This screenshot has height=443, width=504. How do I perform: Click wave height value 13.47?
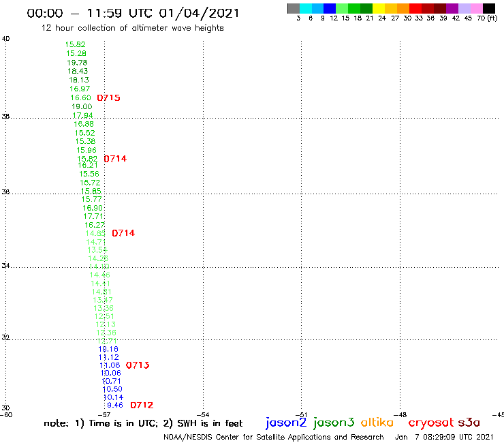[103, 300]
